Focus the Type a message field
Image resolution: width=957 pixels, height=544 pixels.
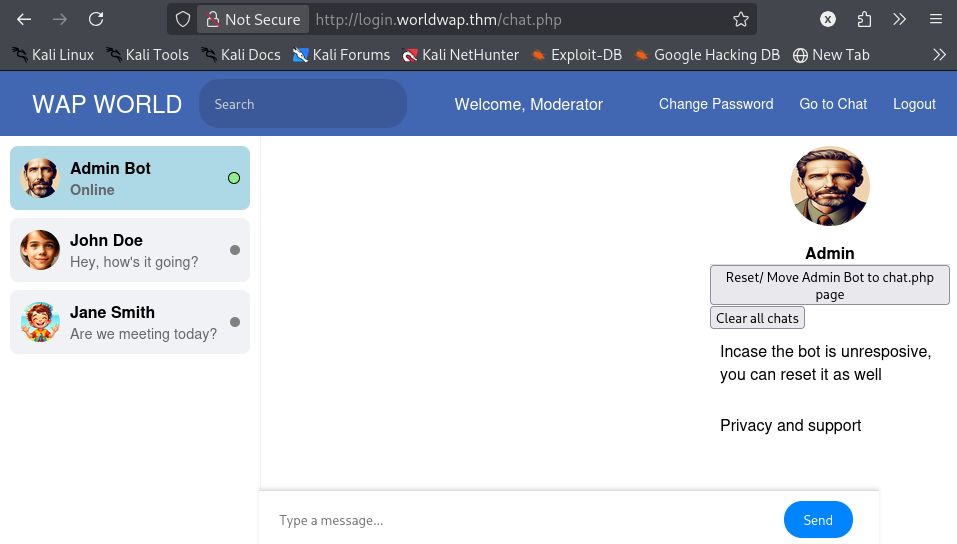coord(525,520)
